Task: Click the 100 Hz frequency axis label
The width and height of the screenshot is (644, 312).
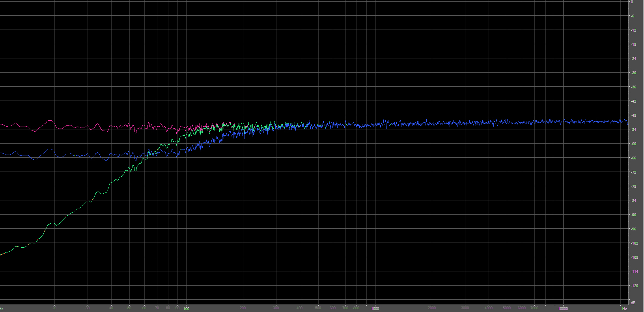Action: [186, 308]
